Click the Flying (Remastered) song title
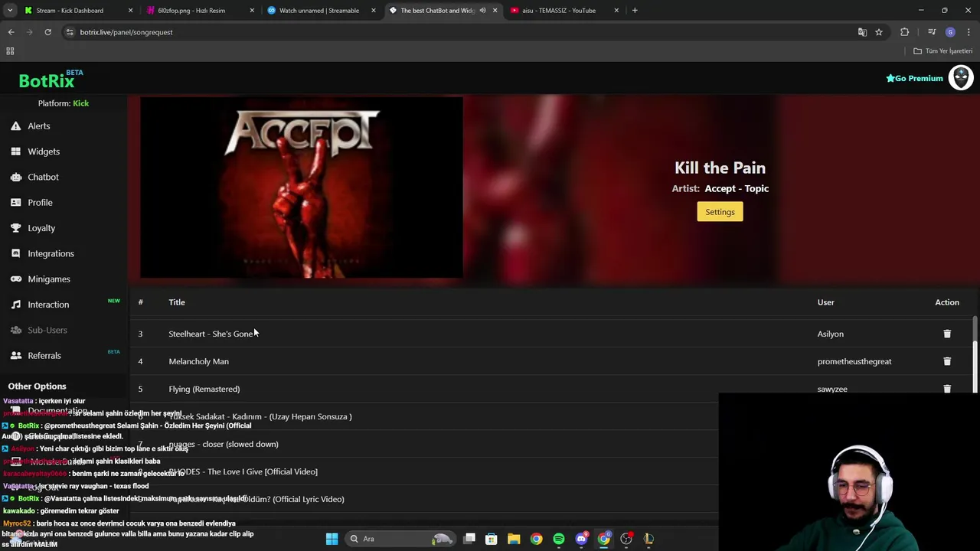980x551 pixels. (204, 389)
